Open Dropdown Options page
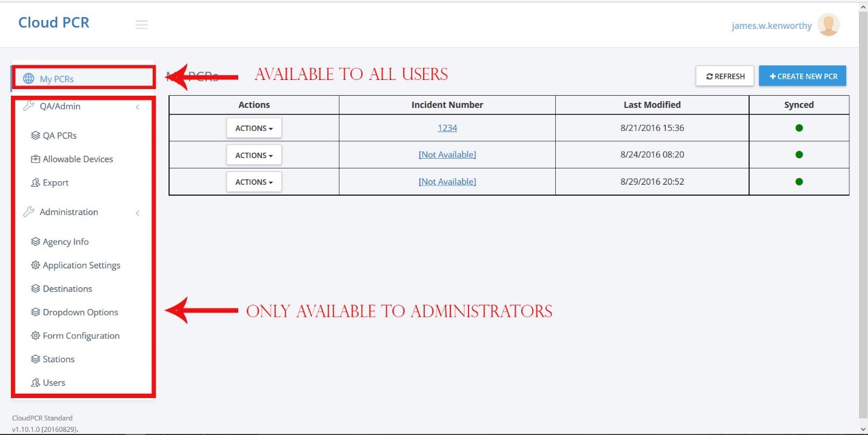The width and height of the screenshot is (868, 435). [80, 313]
